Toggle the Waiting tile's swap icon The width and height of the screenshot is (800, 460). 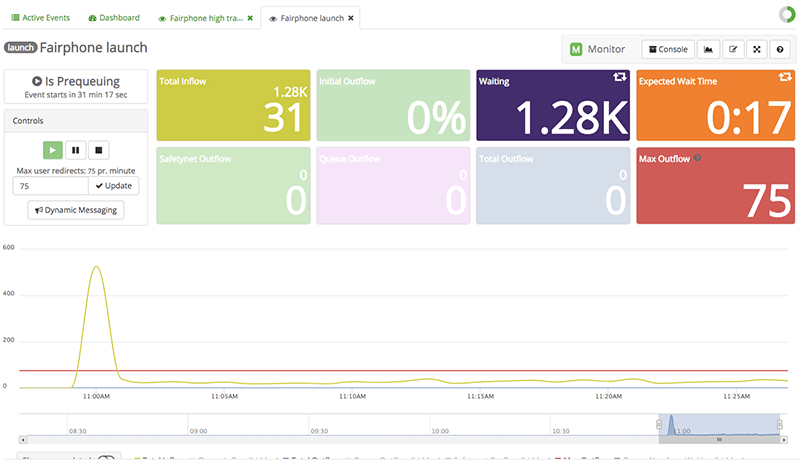[620, 77]
